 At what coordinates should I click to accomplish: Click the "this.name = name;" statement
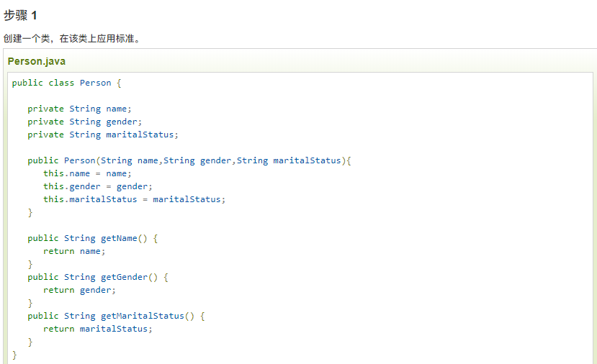[87, 173]
